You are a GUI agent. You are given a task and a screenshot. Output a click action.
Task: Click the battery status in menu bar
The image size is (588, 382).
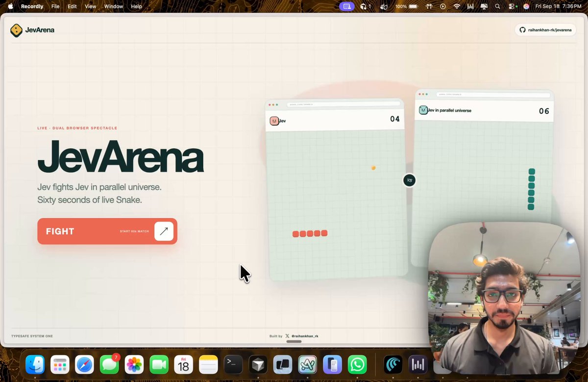pyautogui.click(x=406, y=6)
